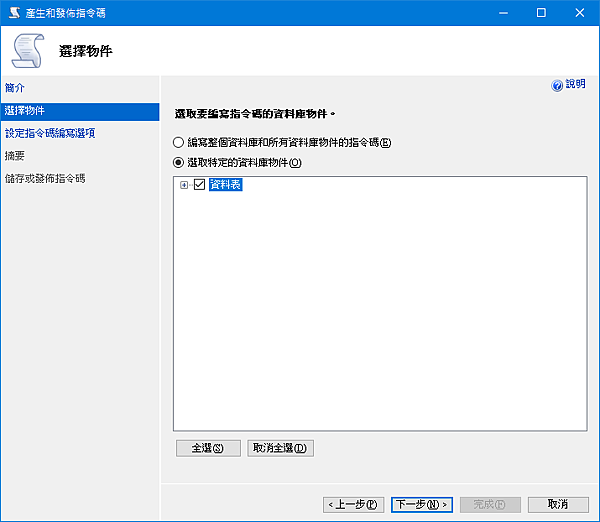Click the large scroll wizard icon
The image size is (600, 522).
tap(28, 51)
